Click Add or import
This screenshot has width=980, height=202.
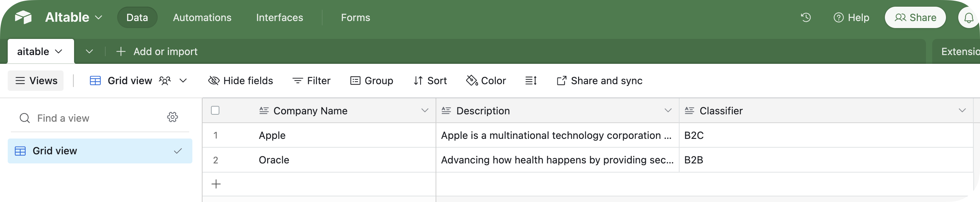[157, 51]
